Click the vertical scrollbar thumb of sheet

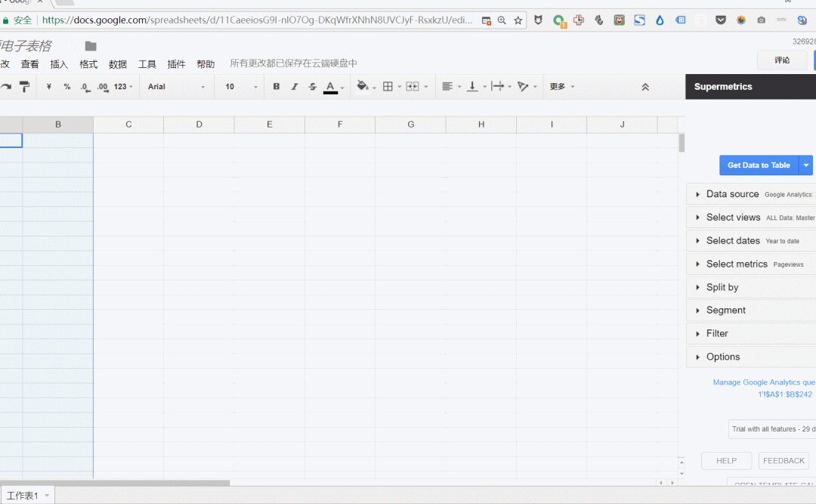tap(682, 143)
